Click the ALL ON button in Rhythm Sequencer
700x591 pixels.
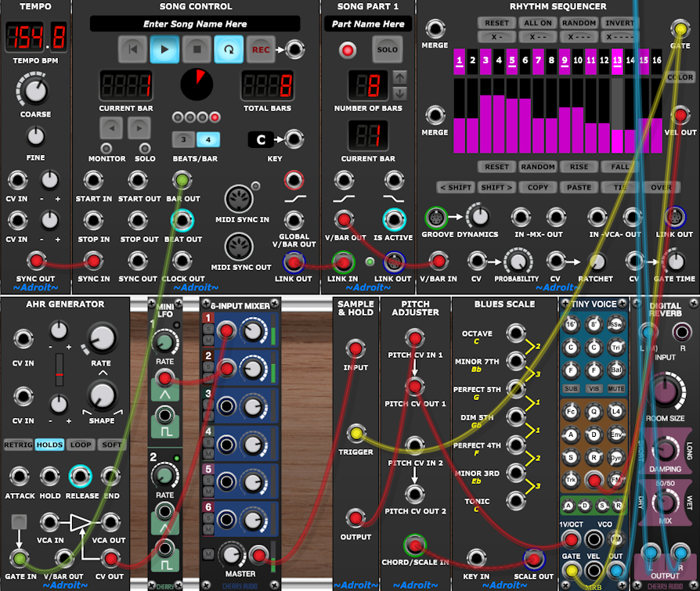(538, 23)
